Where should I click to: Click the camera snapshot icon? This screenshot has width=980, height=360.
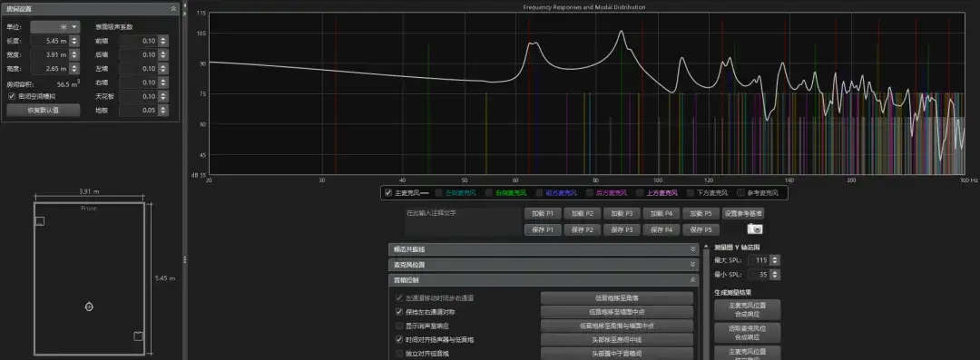(754, 229)
